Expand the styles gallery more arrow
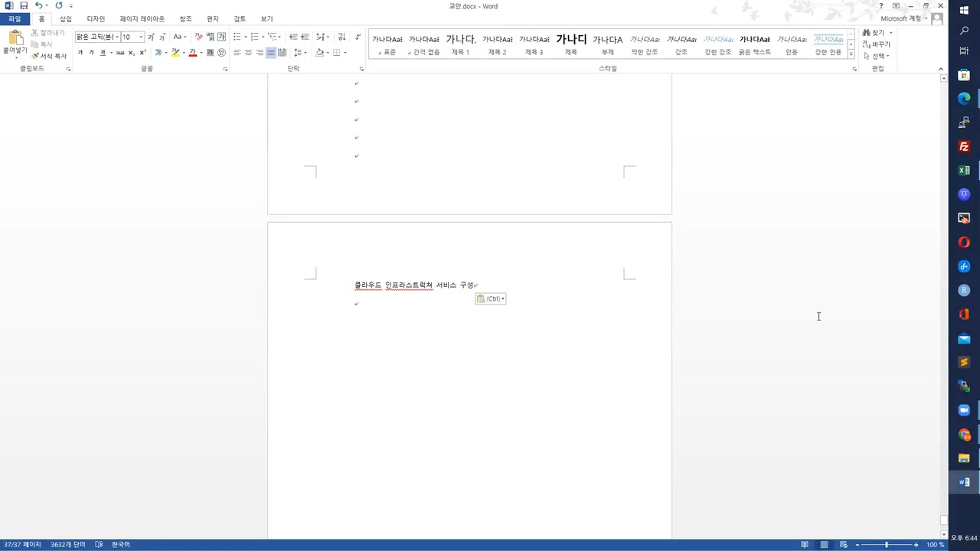 (x=851, y=54)
